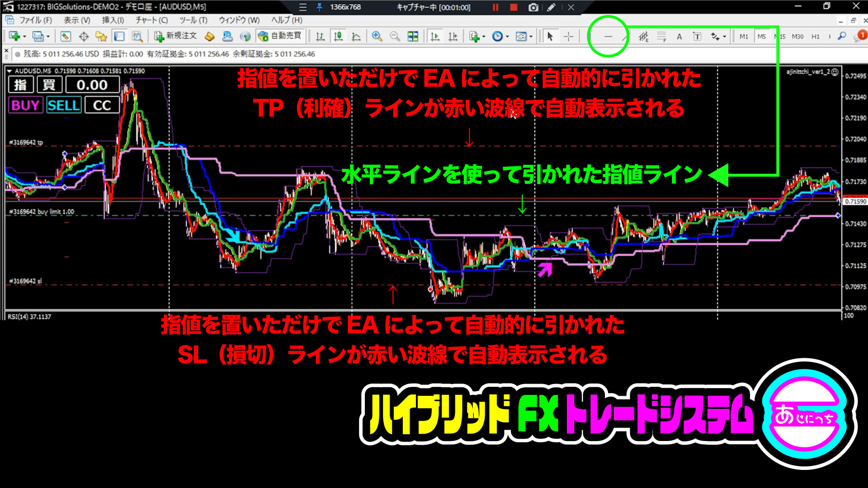Viewport: 868px width, 488px height.
Task: Click the zoom in magnifier icon
Action: [377, 37]
